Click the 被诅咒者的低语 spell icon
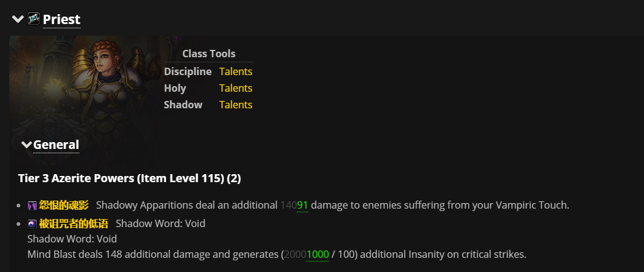 click(x=33, y=223)
